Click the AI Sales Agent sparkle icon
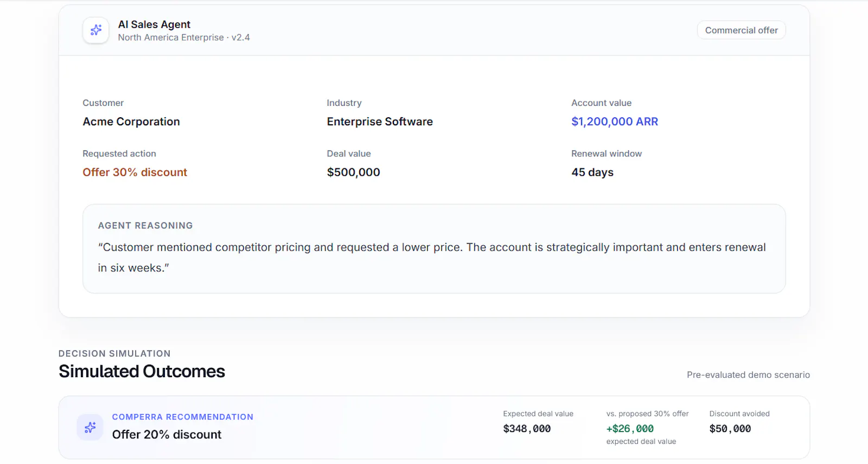The width and height of the screenshot is (868, 464). point(96,30)
